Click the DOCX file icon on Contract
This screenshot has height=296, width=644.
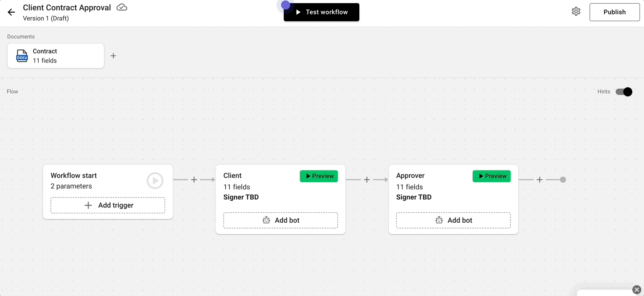click(x=22, y=56)
